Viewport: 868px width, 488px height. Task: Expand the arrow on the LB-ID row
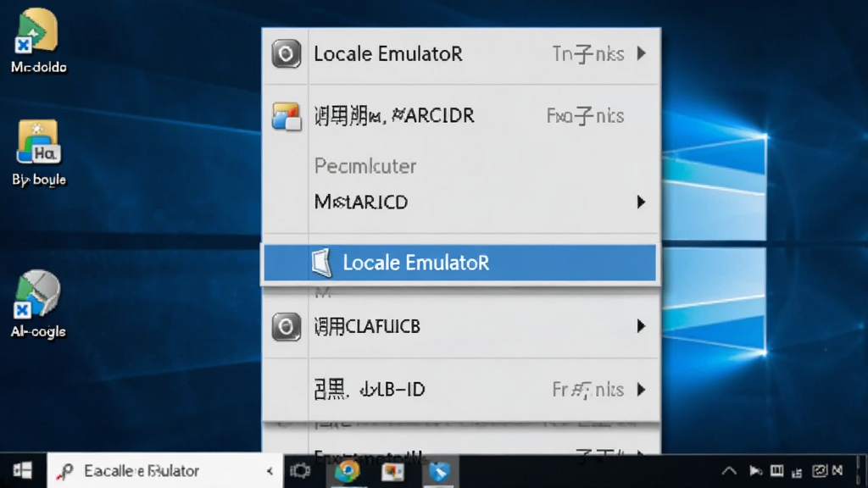coord(641,390)
